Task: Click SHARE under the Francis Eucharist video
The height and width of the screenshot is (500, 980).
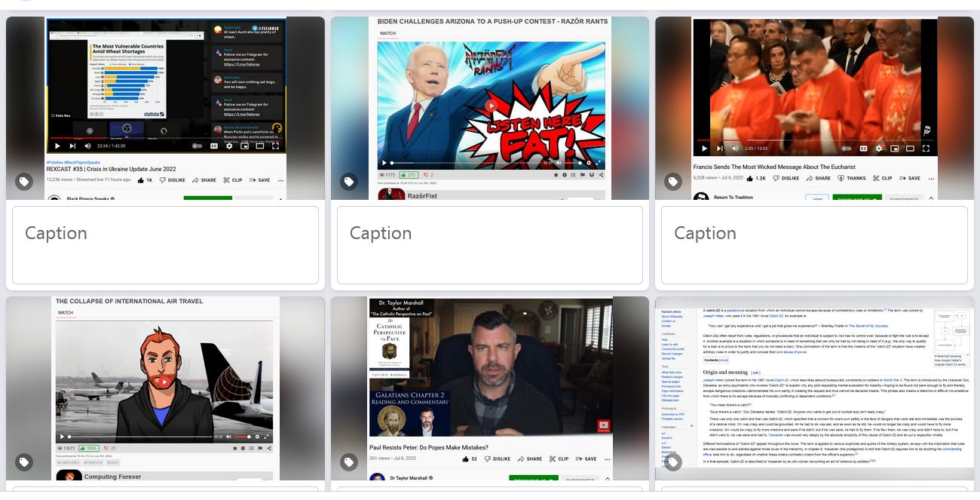Action: pyautogui.click(x=818, y=179)
